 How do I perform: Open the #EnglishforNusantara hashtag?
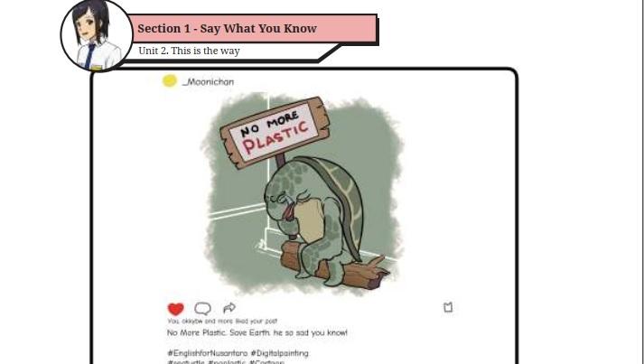click(208, 353)
